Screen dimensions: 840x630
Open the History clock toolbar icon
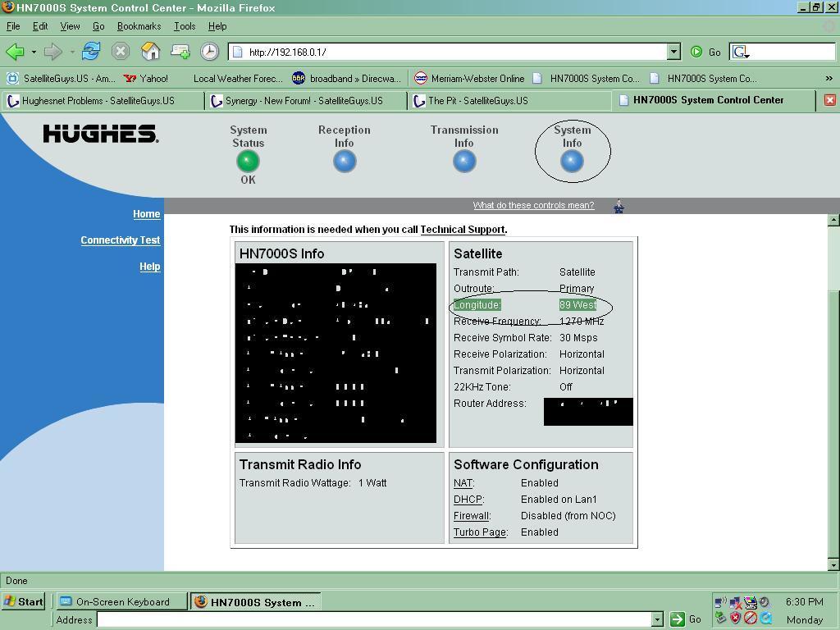click(x=209, y=52)
